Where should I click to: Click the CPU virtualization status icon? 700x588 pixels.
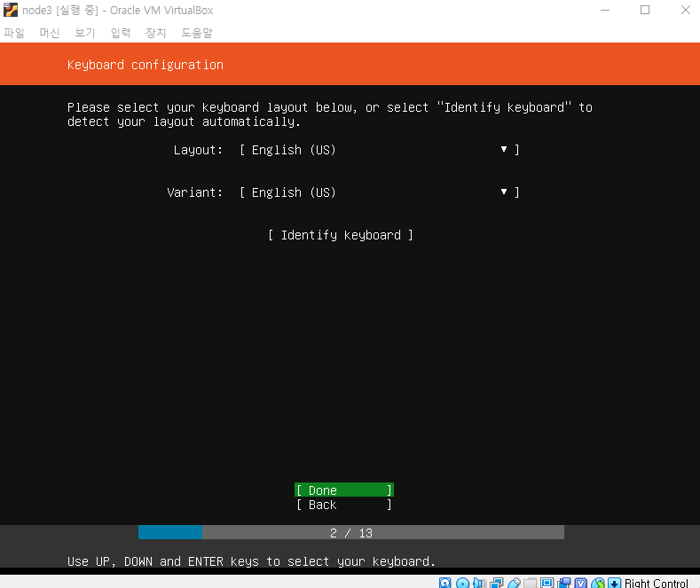[581, 583]
